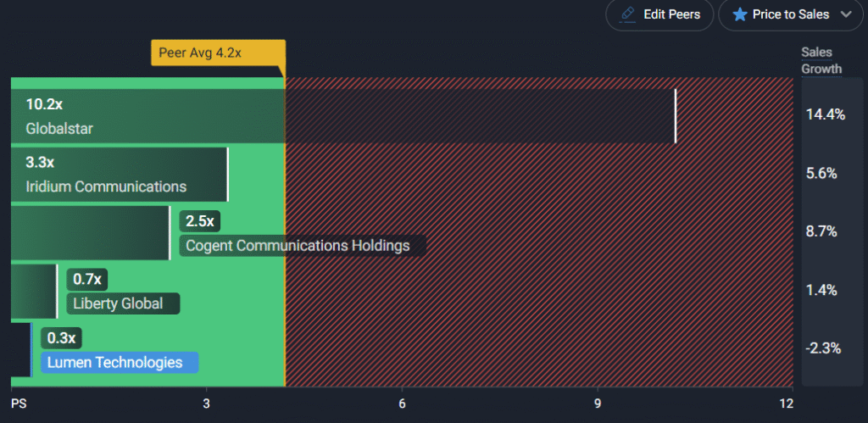
Task: Click the 2.5x value badge for Cogent
Action: (200, 221)
